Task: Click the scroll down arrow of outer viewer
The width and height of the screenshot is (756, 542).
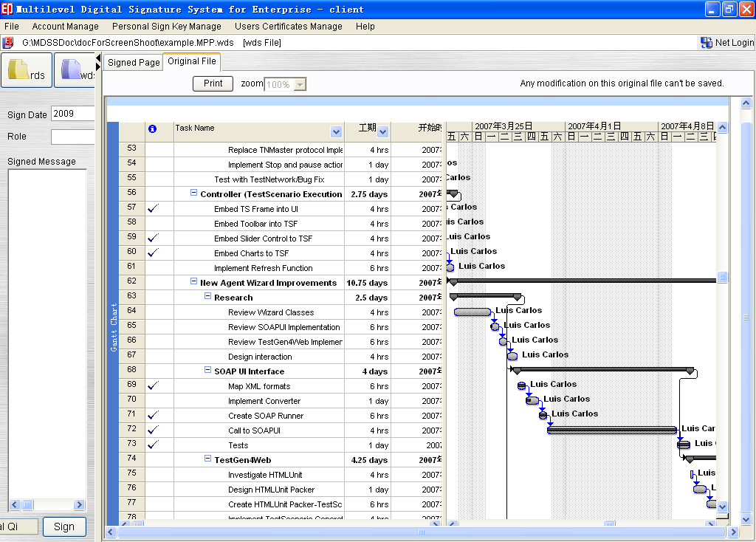Action: click(746, 519)
